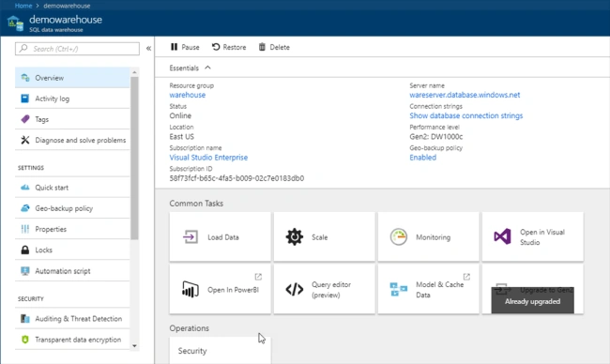Click the Auditing & Threat Detection icon

click(x=25, y=319)
